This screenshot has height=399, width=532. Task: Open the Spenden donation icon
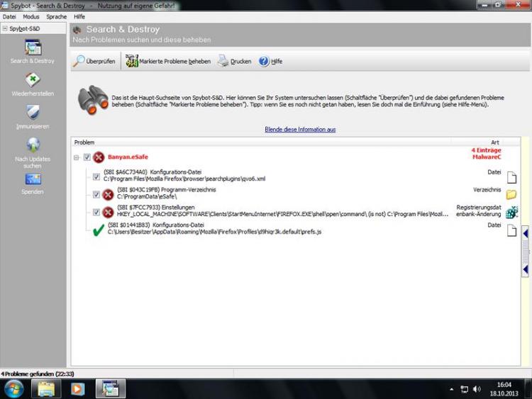(33, 179)
